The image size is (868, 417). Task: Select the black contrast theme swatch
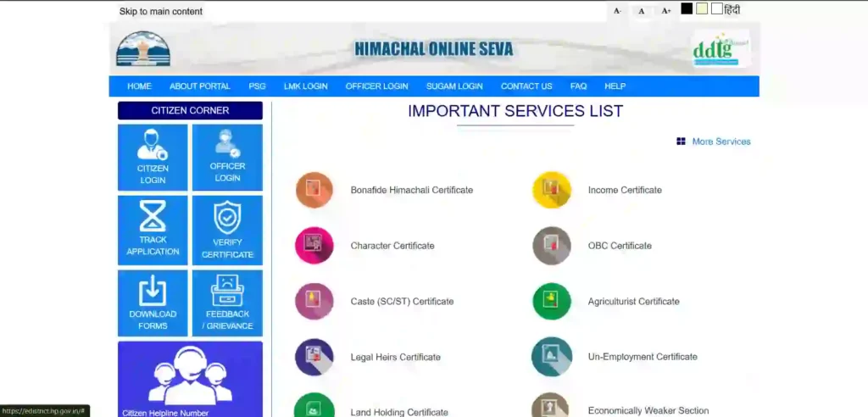coord(687,8)
